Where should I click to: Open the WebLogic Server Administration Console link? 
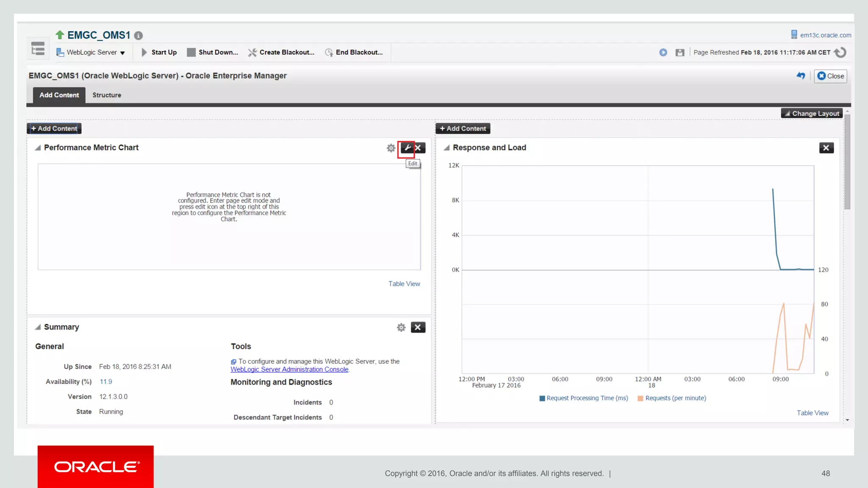click(x=289, y=369)
